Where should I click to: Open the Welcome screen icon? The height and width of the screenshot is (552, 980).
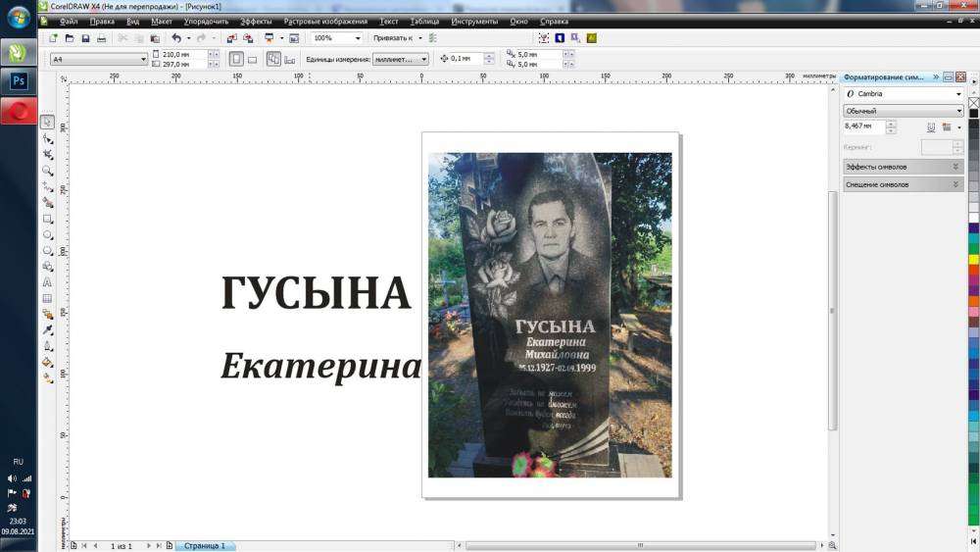[x=294, y=38]
